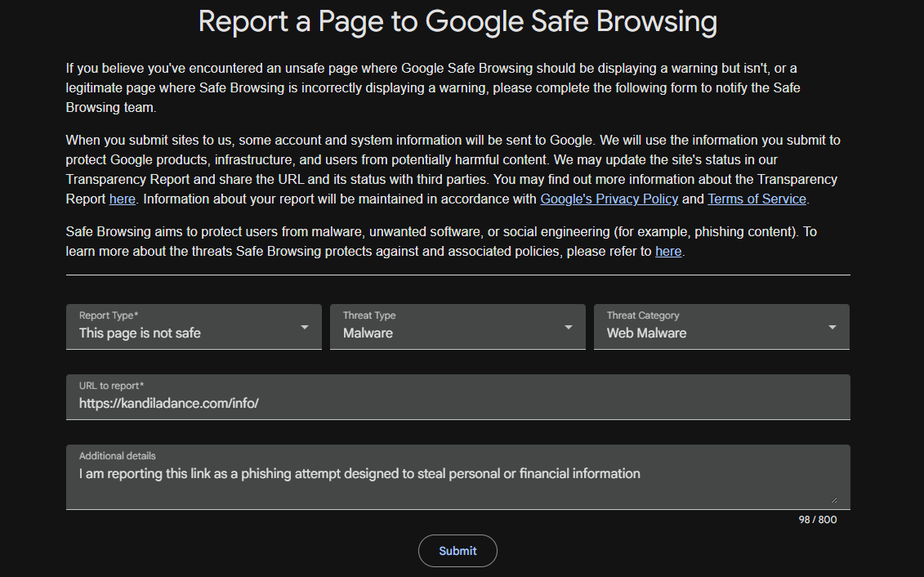Click the URL to report field
924x577 pixels.
coord(458,396)
